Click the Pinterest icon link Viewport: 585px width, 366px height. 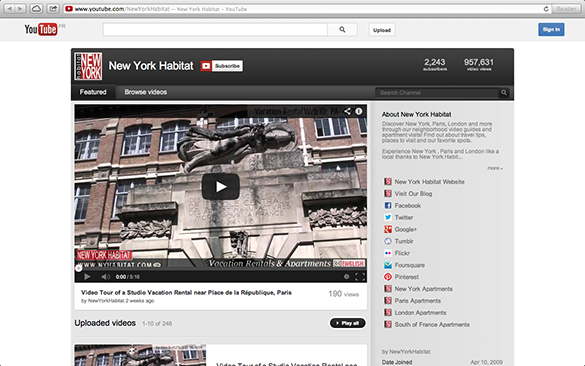tap(388, 277)
